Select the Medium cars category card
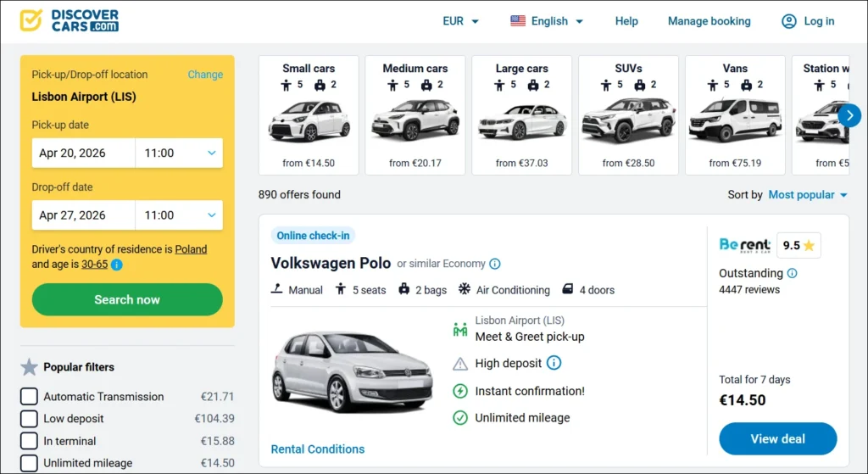Viewport: 868px width, 474px height. [x=415, y=115]
